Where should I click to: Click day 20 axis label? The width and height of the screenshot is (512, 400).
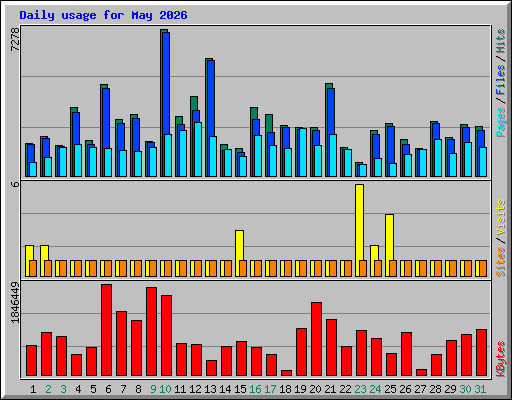pos(315,389)
